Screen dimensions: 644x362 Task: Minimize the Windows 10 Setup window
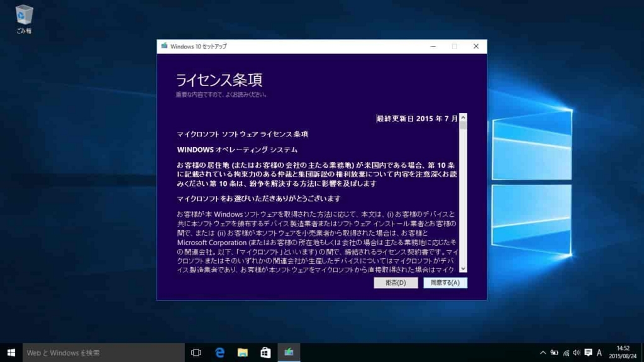click(433, 47)
